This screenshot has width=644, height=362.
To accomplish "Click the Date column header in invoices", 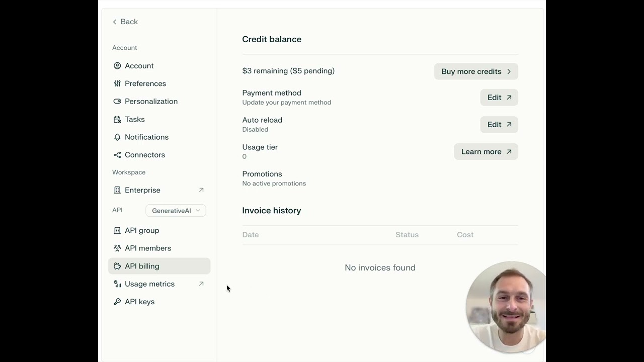I will pos(251,235).
